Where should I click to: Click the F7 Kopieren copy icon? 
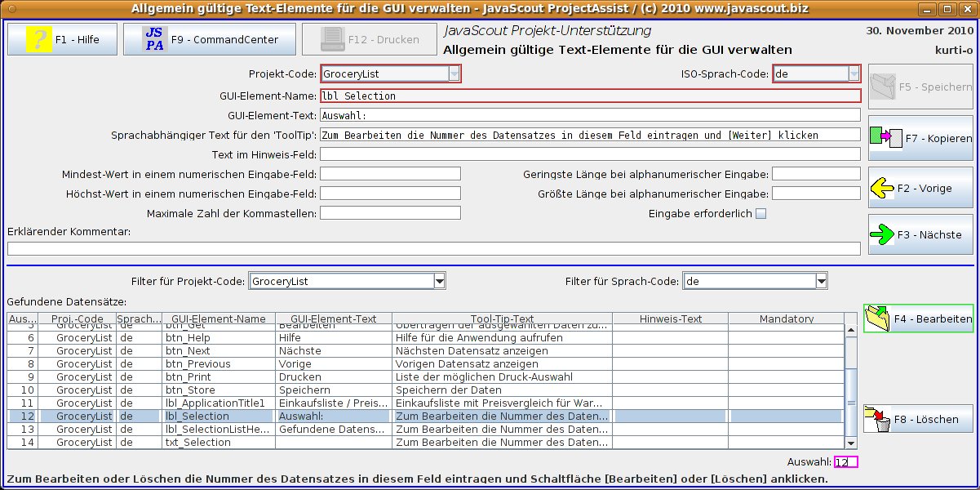click(x=885, y=139)
